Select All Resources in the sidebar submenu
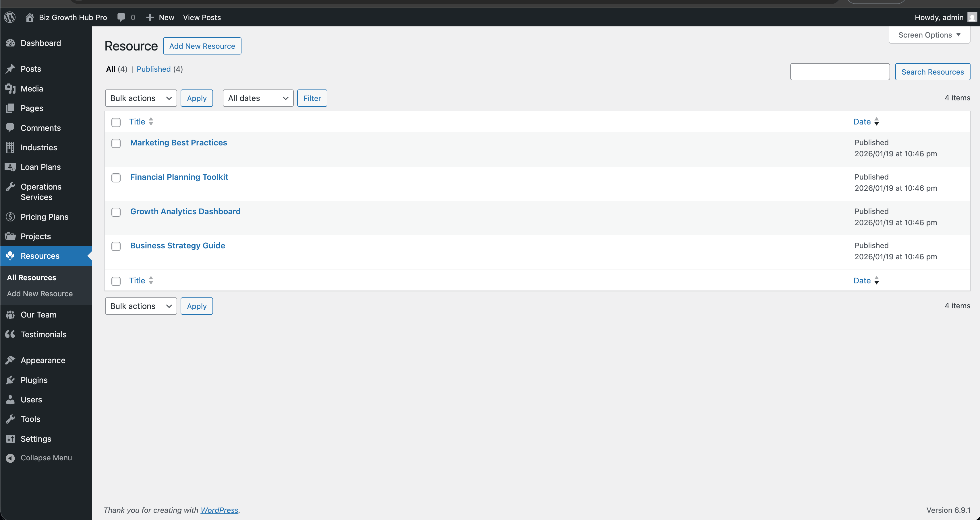980x520 pixels. click(x=31, y=277)
